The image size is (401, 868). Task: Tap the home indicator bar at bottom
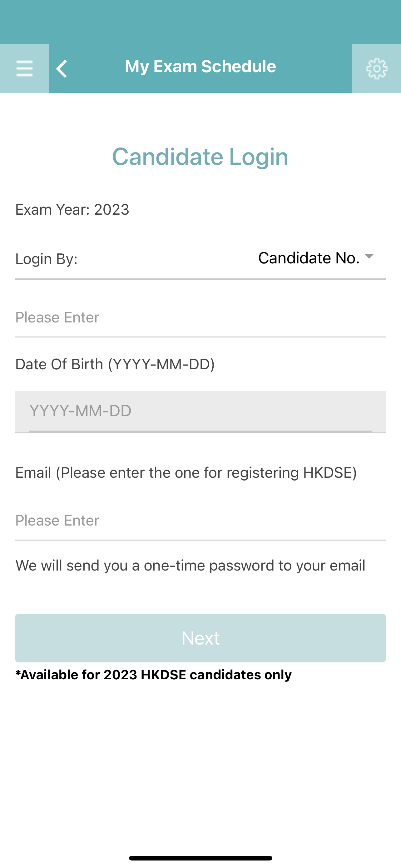coord(200,858)
